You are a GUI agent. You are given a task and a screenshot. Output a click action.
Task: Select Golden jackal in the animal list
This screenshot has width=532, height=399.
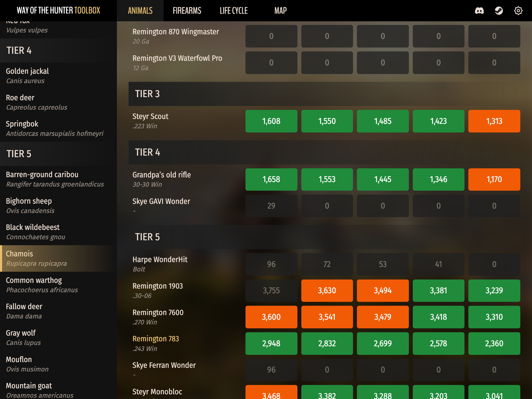pos(27,76)
